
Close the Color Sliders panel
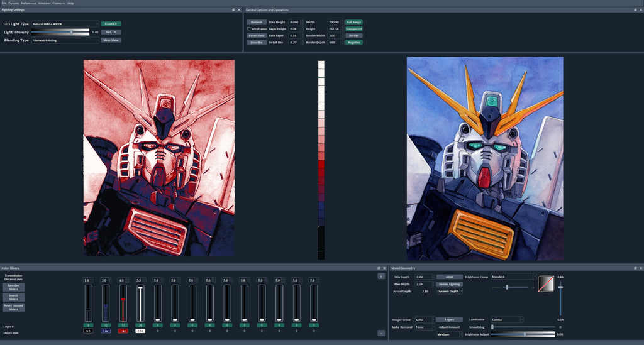pyautogui.click(x=384, y=268)
